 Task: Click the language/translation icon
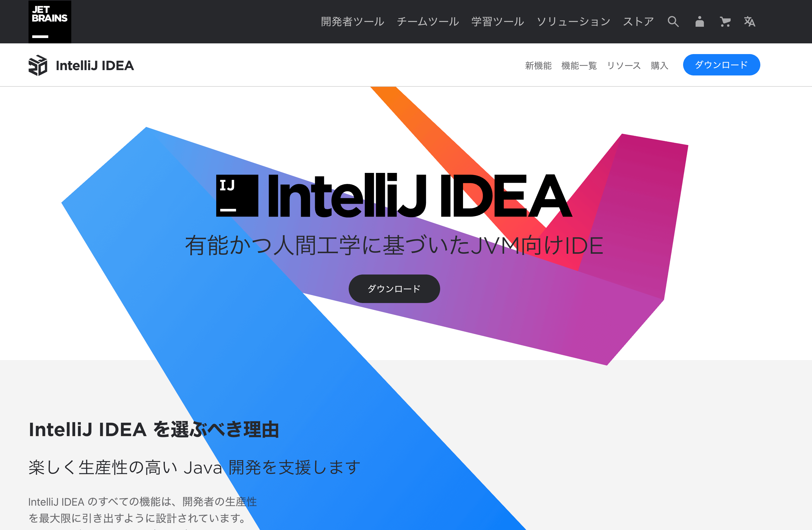pos(748,22)
